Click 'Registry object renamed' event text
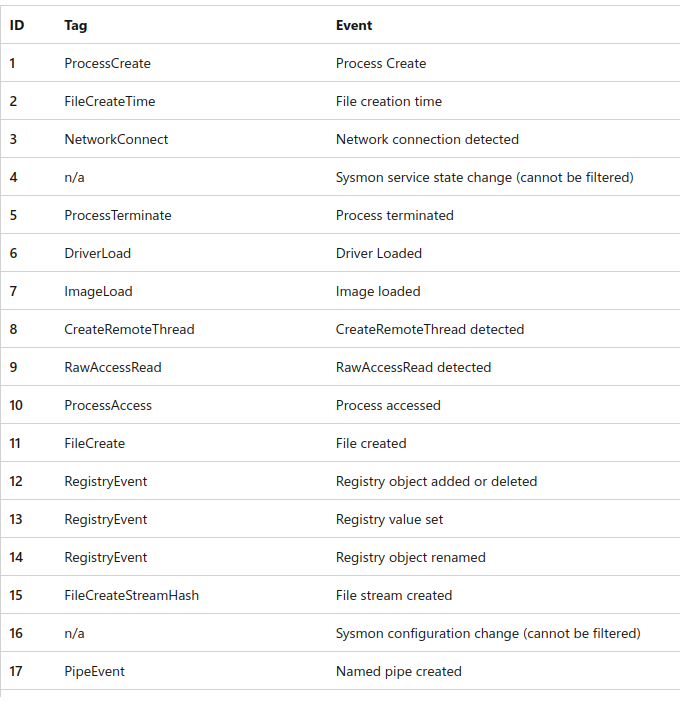The height and width of the screenshot is (704, 680). pyautogui.click(x=410, y=557)
